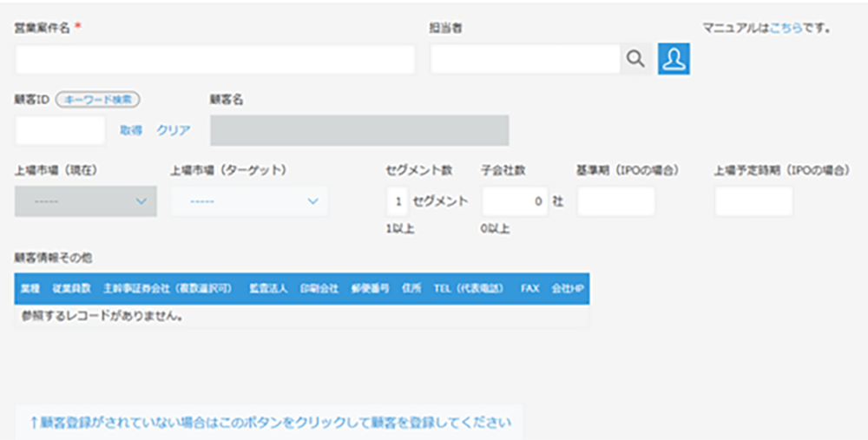Click the 監査法人 column header

pyautogui.click(x=268, y=289)
